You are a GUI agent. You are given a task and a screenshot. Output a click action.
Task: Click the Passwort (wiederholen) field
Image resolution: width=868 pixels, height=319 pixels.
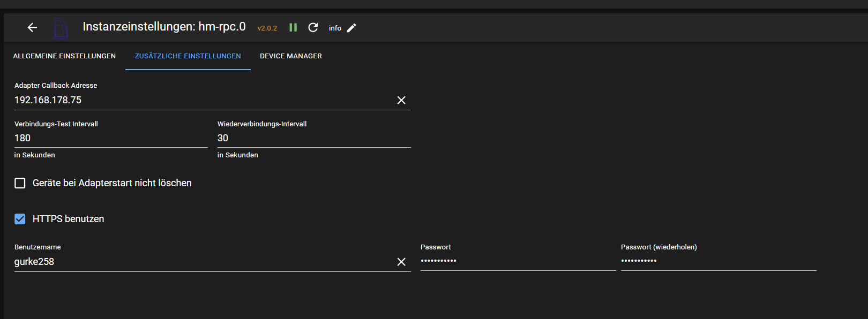(x=718, y=261)
